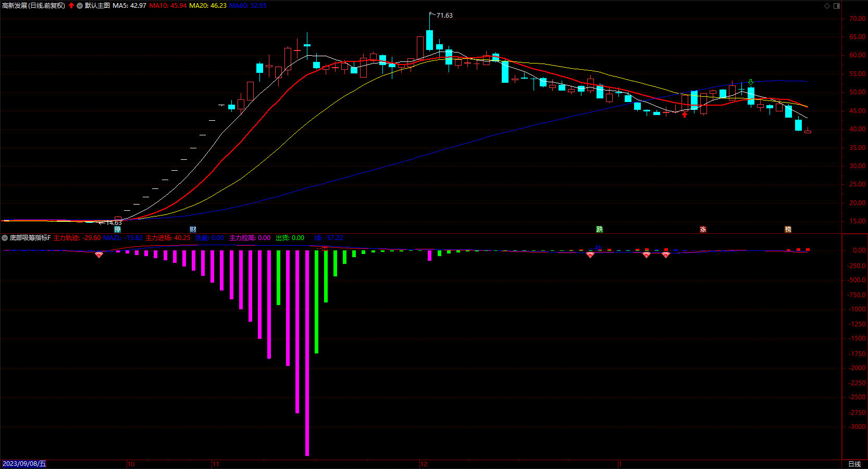Screen dimensions: 868x469
Task: Click the orange 榜 marker icon
Action: pos(788,230)
